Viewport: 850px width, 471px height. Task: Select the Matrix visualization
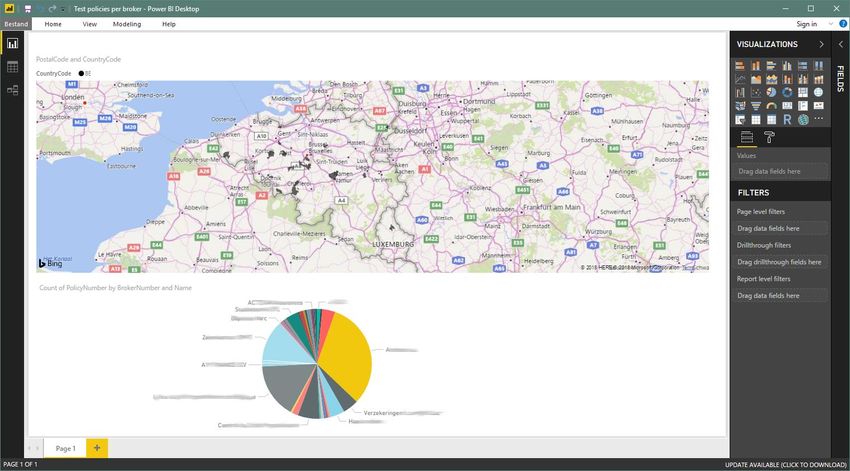pyautogui.click(x=771, y=120)
